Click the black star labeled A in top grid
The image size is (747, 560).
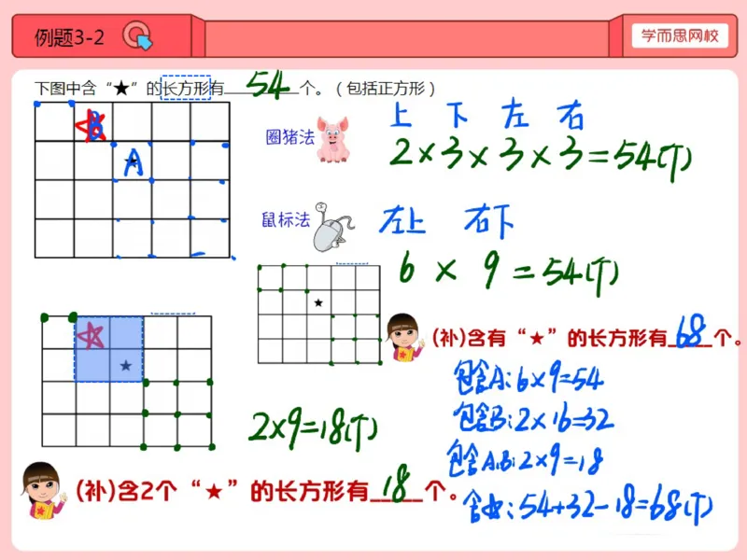[x=133, y=161]
